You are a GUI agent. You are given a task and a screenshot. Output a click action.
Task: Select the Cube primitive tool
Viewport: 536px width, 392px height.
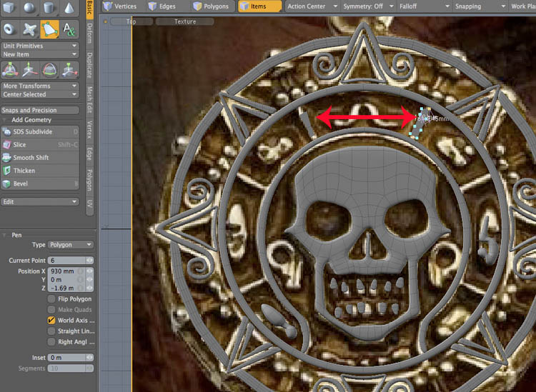click(x=9, y=7)
